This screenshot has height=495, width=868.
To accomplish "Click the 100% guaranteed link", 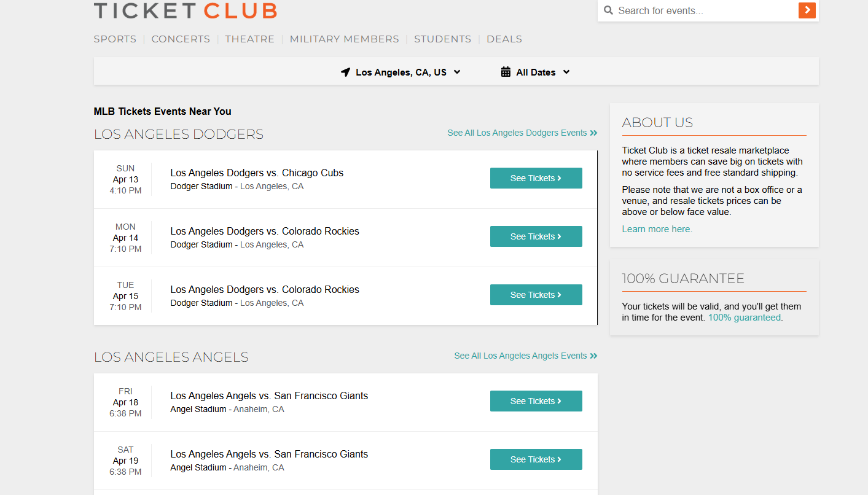I will [x=745, y=318].
